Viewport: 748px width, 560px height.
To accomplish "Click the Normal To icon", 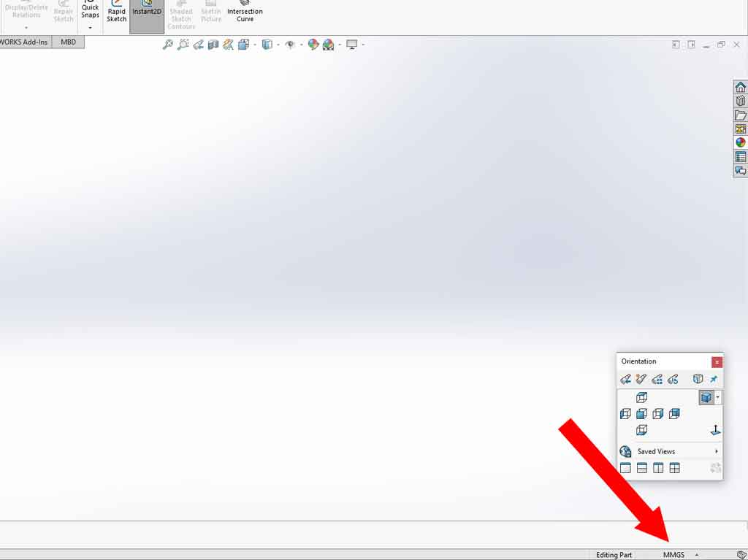I will [x=715, y=430].
